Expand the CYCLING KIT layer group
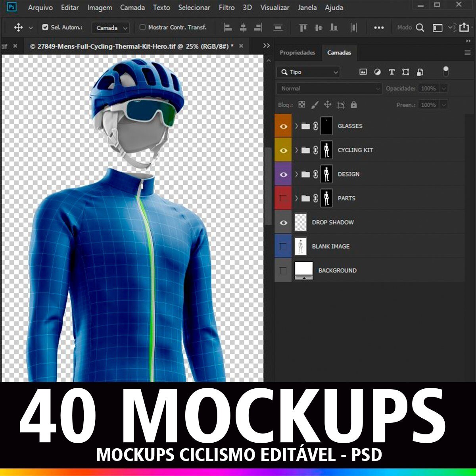Viewport: 476px width, 476px height. tap(296, 150)
